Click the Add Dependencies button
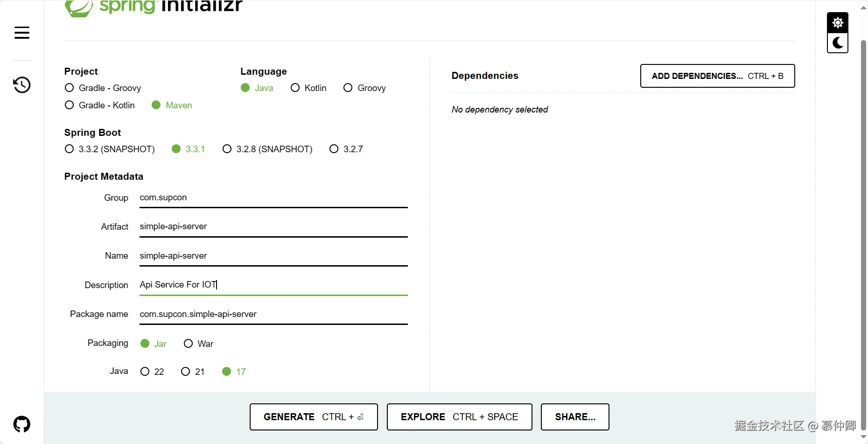Image resolution: width=868 pixels, height=444 pixels. [717, 76]
